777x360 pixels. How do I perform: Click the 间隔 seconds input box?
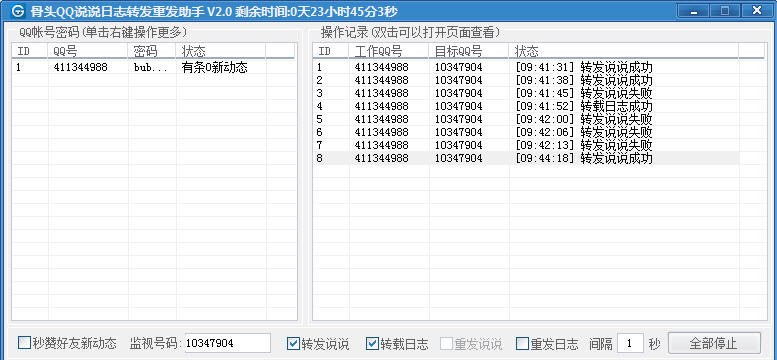[630, 343]
